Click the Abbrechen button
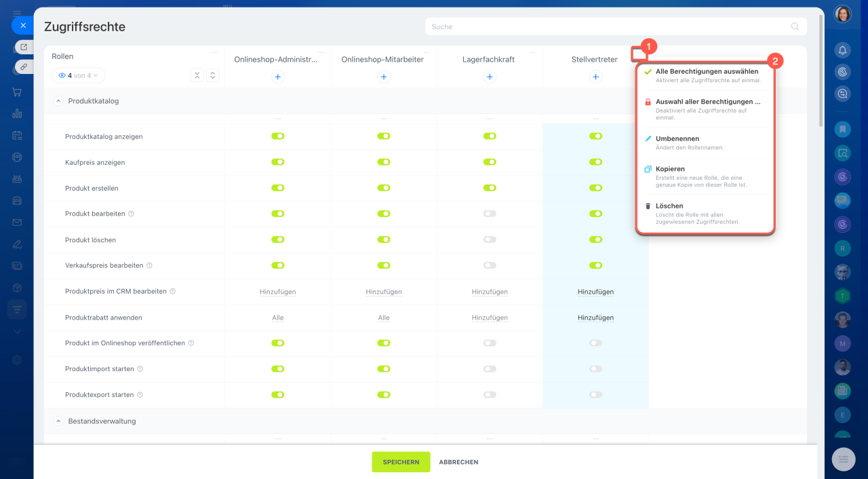Viewport: 868px width, 479px height. point(458,462)
